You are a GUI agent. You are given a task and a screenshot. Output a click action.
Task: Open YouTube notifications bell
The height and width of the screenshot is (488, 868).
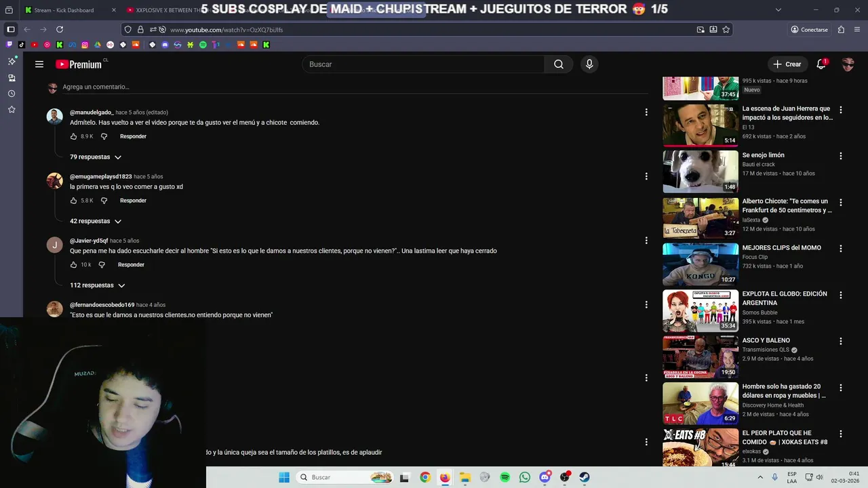[821, 64]
